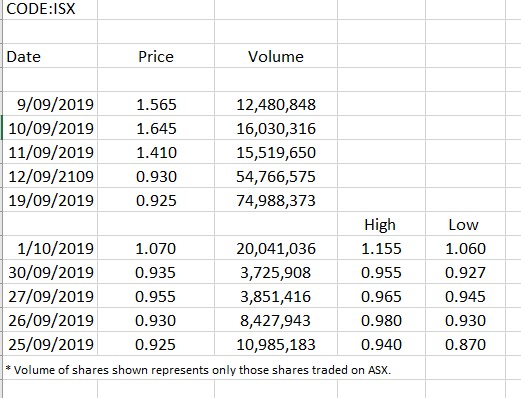Select the date cell 1/10/2019
Screen dimensions: 521x398
coord(50,248)
